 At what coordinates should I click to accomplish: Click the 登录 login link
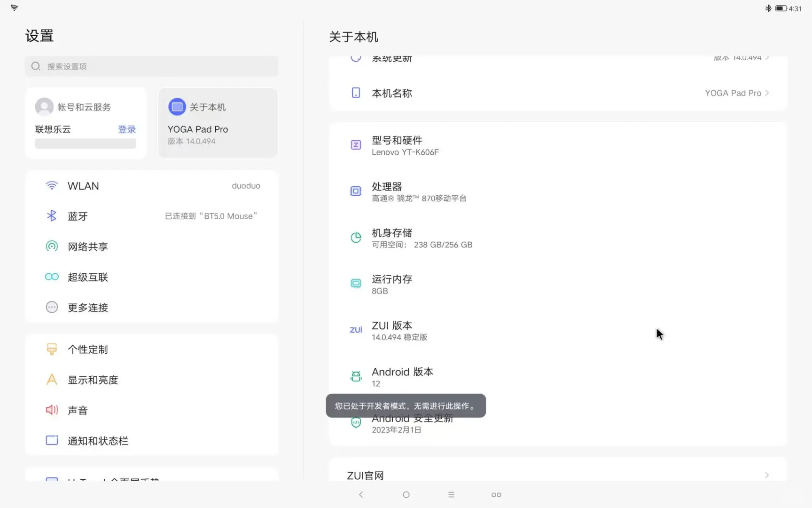pyautogui.click(x=127, y=129)
